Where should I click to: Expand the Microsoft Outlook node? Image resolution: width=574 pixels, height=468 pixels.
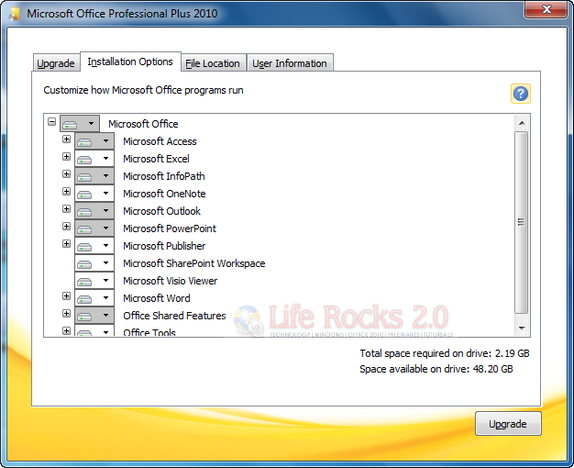coord(66,209)
